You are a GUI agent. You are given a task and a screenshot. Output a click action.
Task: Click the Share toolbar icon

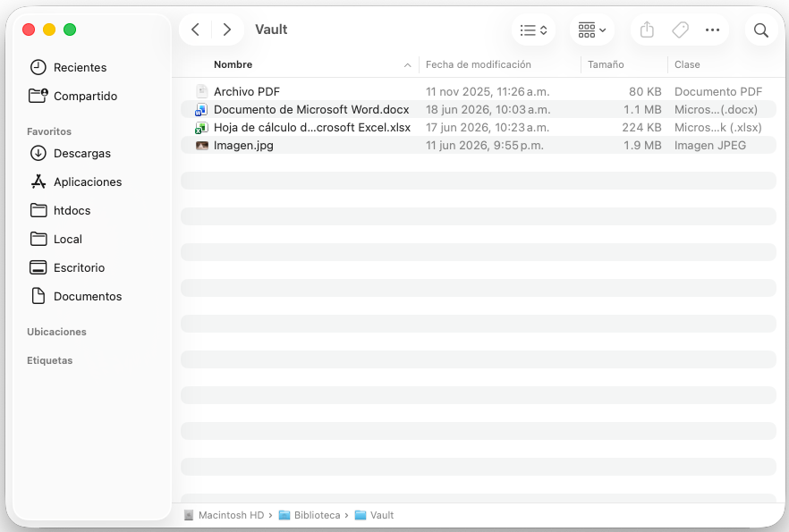(x=647, y=30)
